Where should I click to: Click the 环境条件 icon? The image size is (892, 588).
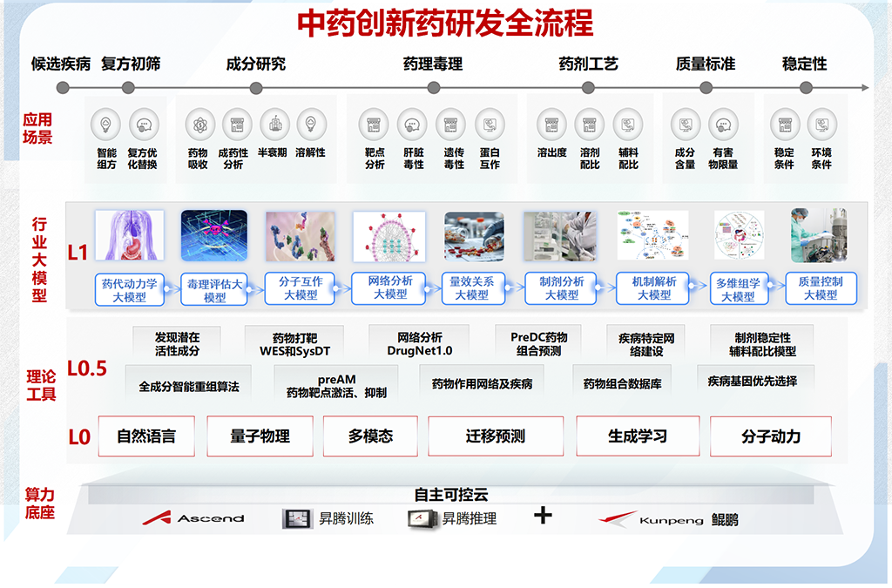[821, 124]
